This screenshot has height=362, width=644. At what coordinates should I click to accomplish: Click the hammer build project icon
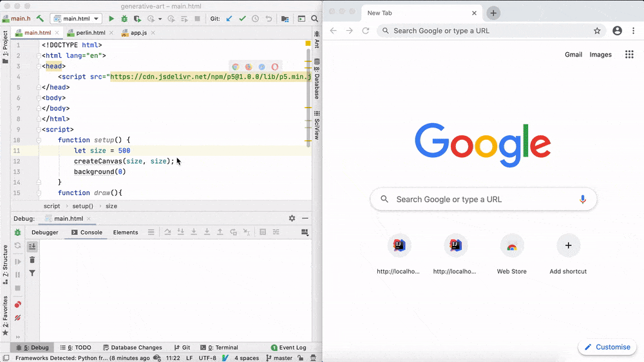pyautogui.click(x=40, y=19)
